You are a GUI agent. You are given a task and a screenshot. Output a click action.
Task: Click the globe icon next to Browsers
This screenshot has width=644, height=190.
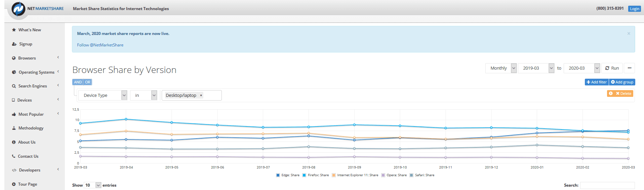[14, 58]
